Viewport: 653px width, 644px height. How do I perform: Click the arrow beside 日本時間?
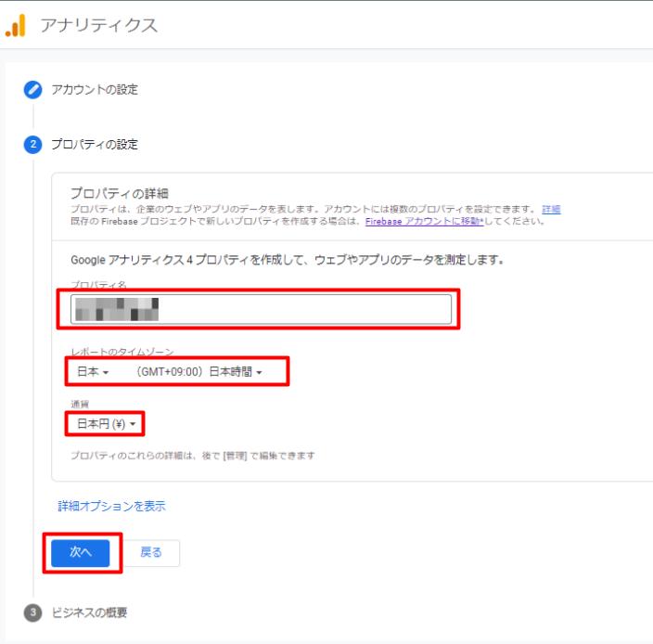click(x=259, y=372)
